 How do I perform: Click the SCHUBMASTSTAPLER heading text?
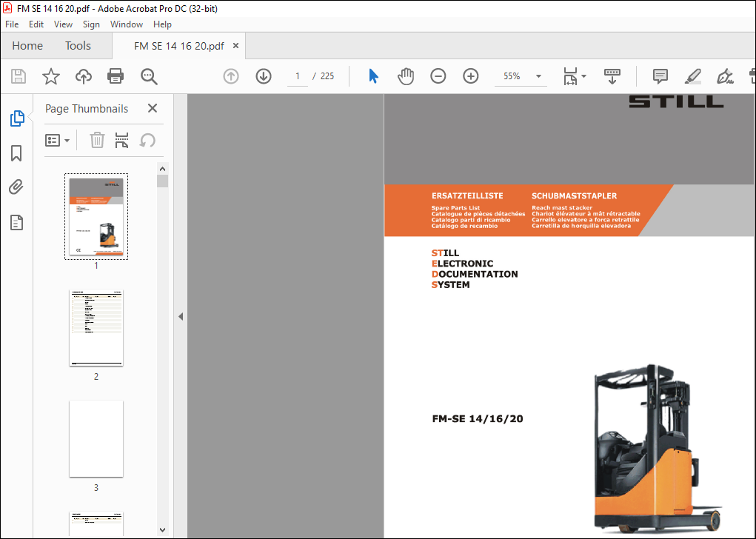[x=575, y=195]
